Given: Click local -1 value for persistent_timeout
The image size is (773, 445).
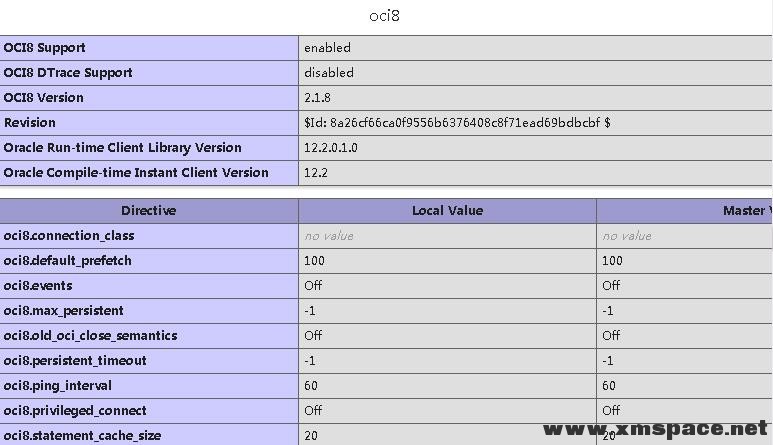Looking at the screenshot, I should (x=310, y=361).
